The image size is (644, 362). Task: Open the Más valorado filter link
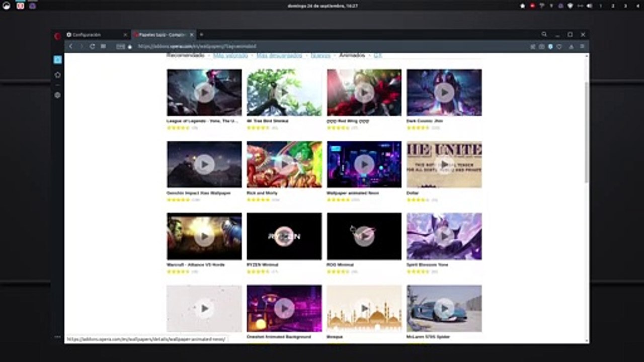(230, 56)
